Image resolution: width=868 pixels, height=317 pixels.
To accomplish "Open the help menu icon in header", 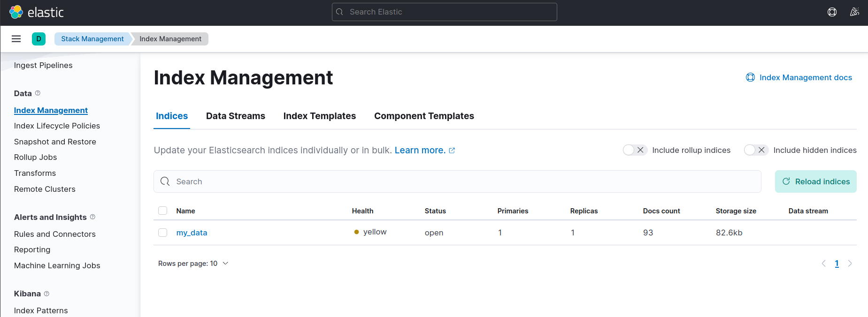I will 832,12.
